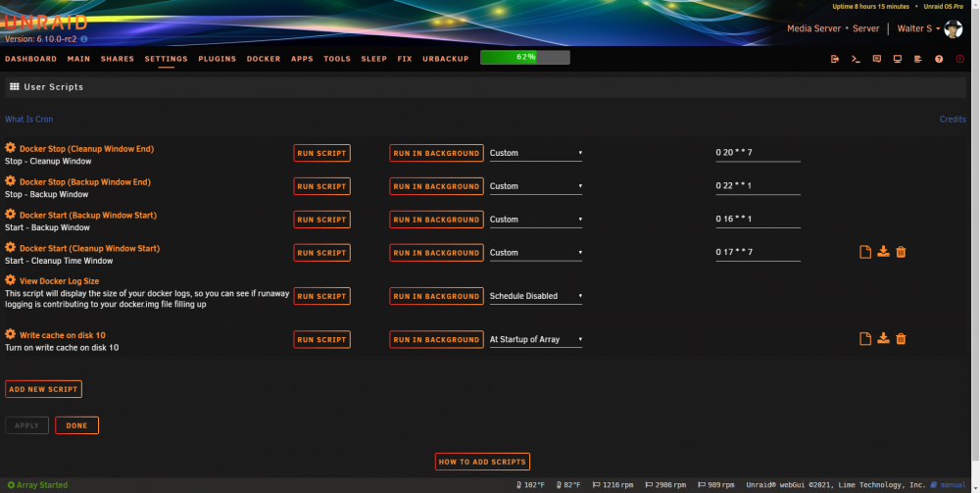Click the info icon beside version number

[x=83, y=39]
